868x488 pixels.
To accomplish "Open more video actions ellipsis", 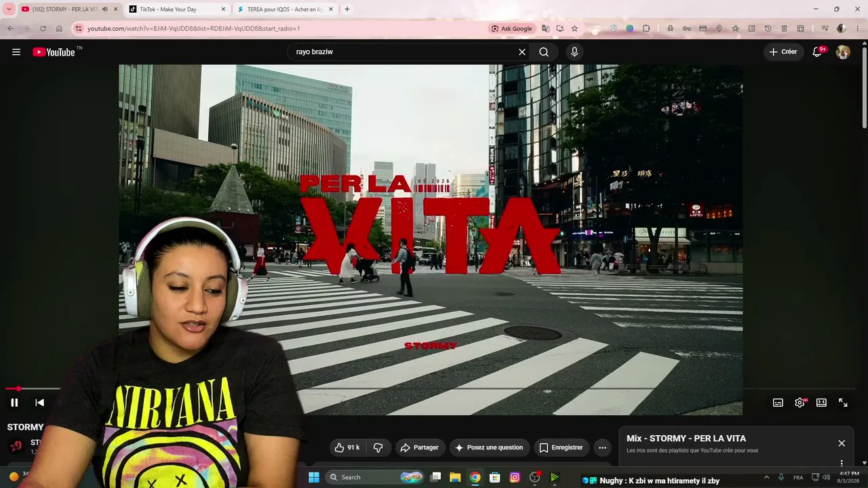I will click(602, 447).
